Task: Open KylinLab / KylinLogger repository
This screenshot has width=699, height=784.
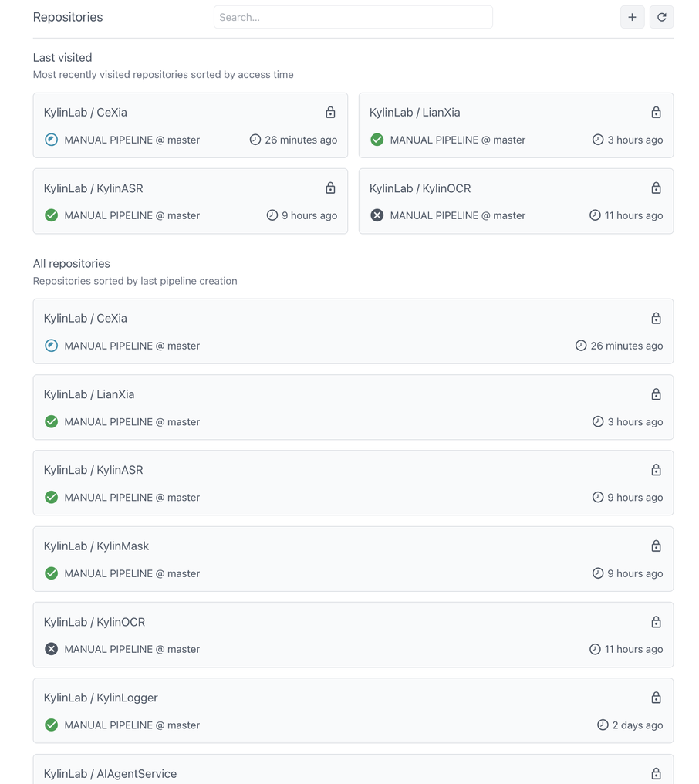Action: point(353,711)
